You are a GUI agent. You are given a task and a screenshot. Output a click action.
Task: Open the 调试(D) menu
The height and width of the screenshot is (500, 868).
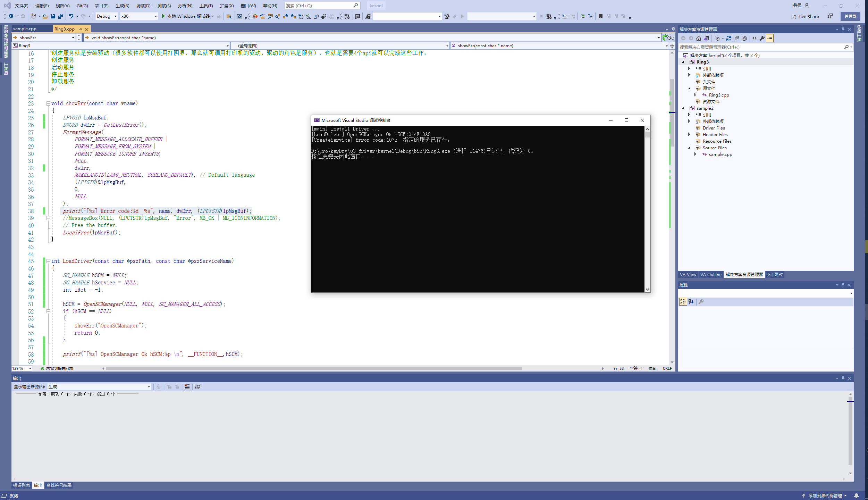143,6
